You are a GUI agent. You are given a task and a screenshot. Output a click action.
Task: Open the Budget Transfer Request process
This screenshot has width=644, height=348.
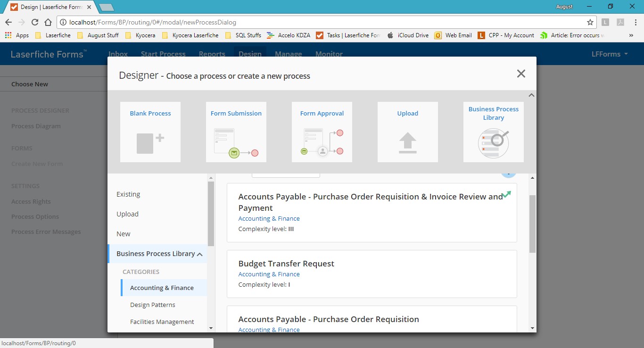pyautogui.click(x=372, y=274)
